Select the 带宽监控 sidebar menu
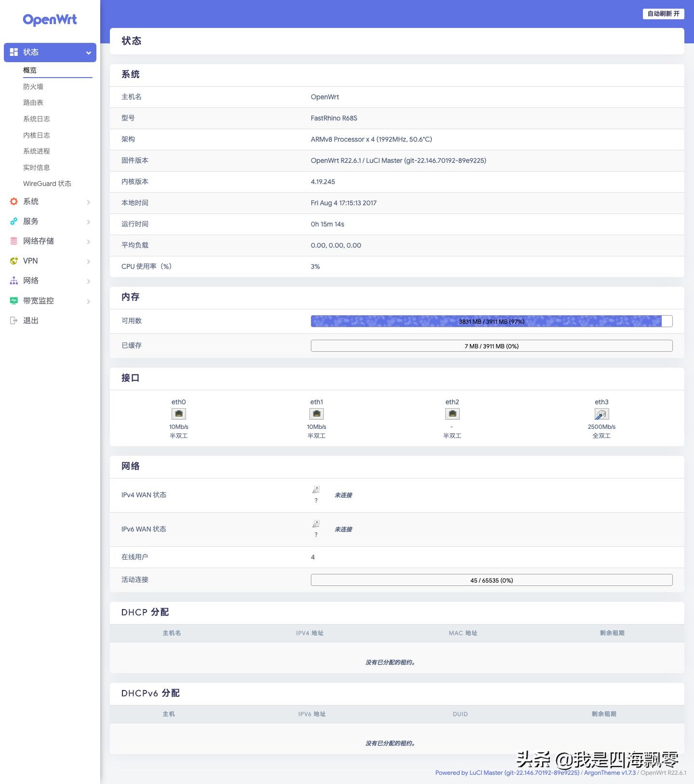 [50, 301]
